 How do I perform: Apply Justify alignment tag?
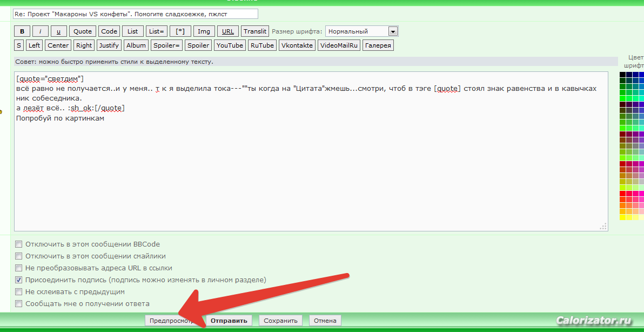click(109, 45)
